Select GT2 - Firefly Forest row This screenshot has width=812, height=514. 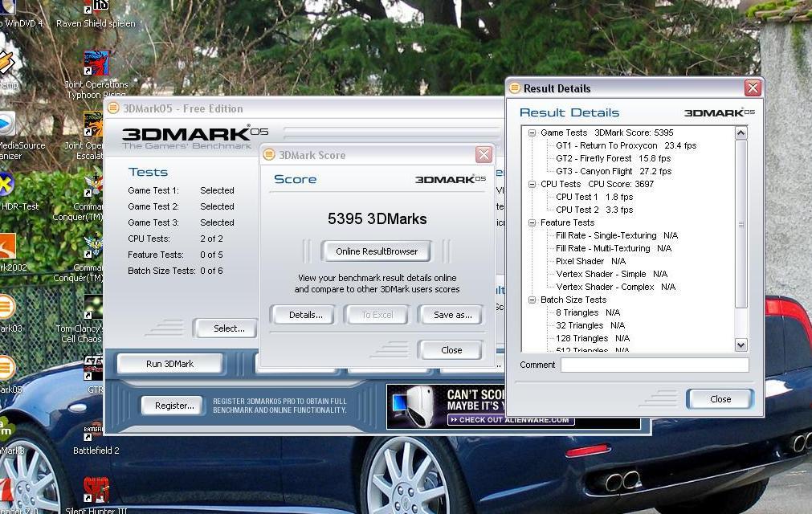[613, 158]
